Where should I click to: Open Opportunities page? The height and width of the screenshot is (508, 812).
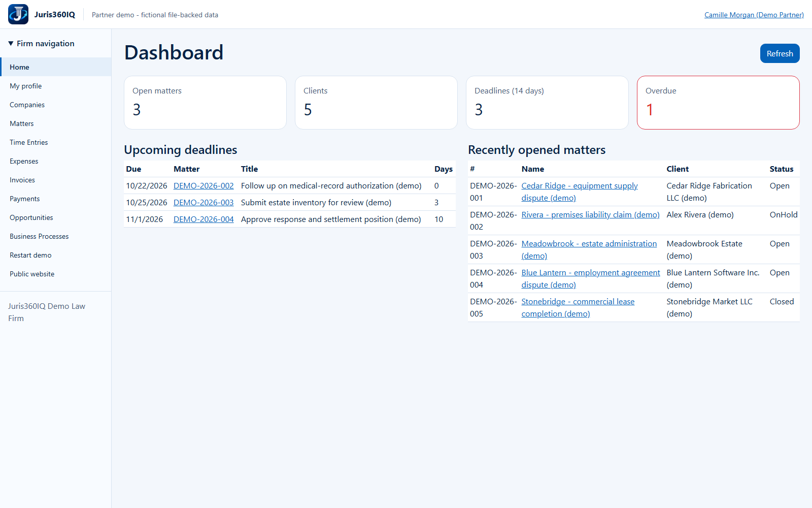tap(56, 217)
